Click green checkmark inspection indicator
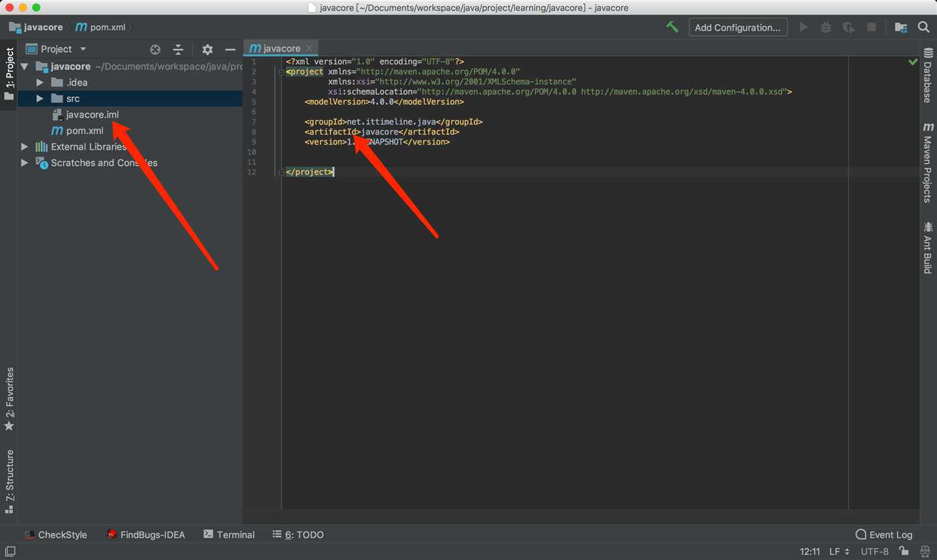 (x=913, y=62)
